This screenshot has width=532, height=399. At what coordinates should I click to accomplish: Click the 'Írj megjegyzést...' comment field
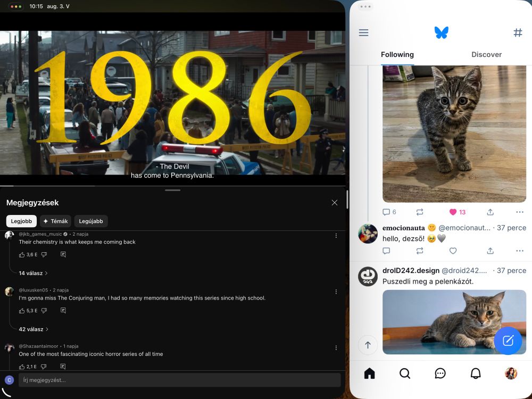point(179,380)
